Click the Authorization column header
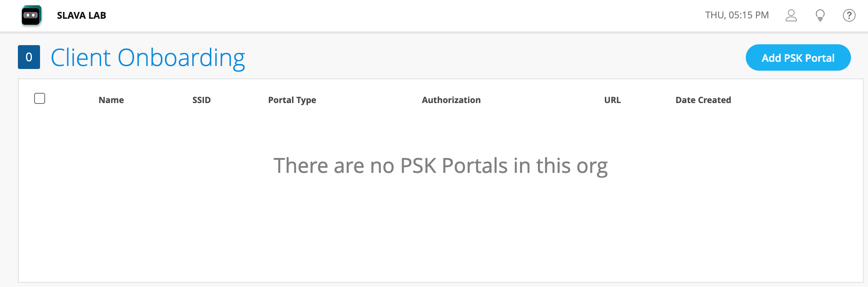The image size is (868, 287). 451,100
